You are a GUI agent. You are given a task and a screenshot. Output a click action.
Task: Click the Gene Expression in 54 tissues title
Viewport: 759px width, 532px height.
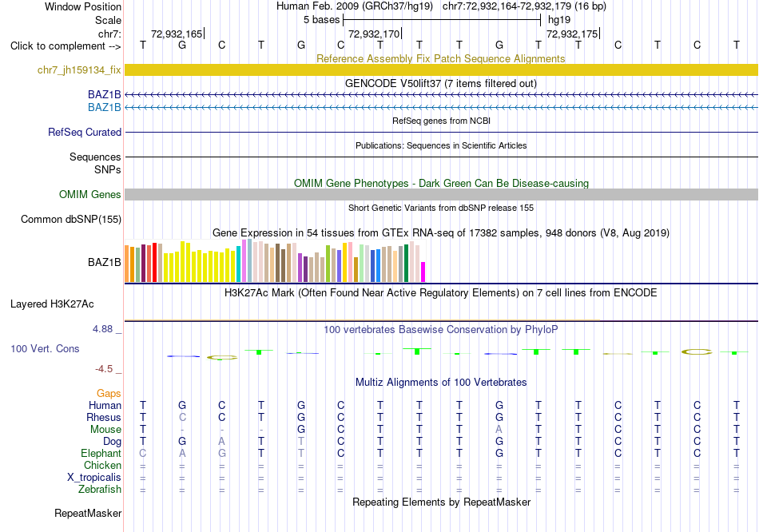coord(441,232)
